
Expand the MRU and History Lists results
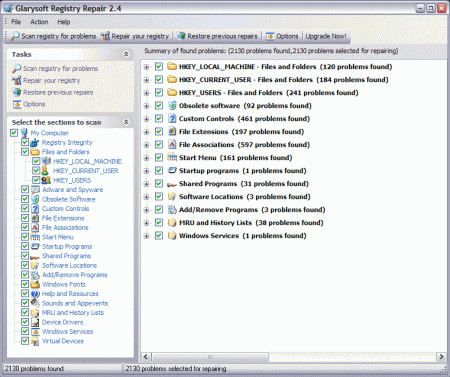pos(146,223)
